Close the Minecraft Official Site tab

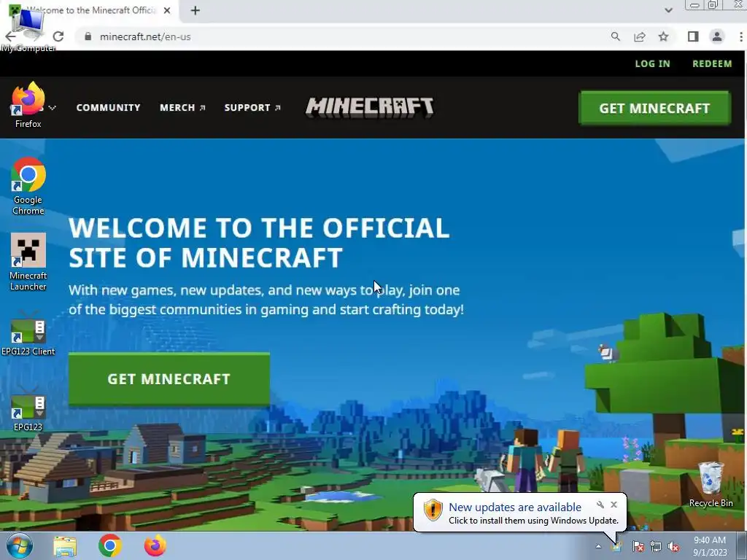[167, 10]
